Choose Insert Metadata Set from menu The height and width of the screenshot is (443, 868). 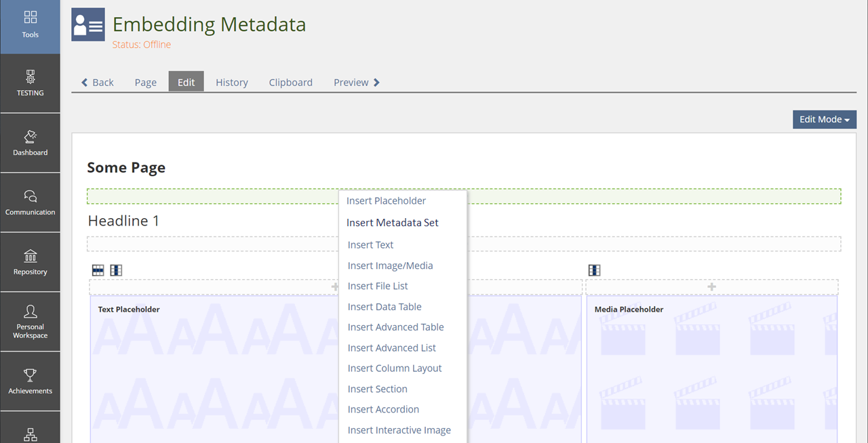393,222
